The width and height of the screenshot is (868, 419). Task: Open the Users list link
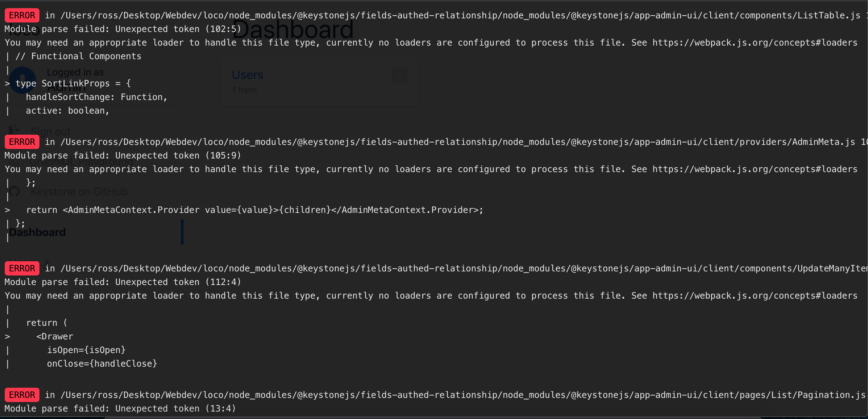point(247,74)
